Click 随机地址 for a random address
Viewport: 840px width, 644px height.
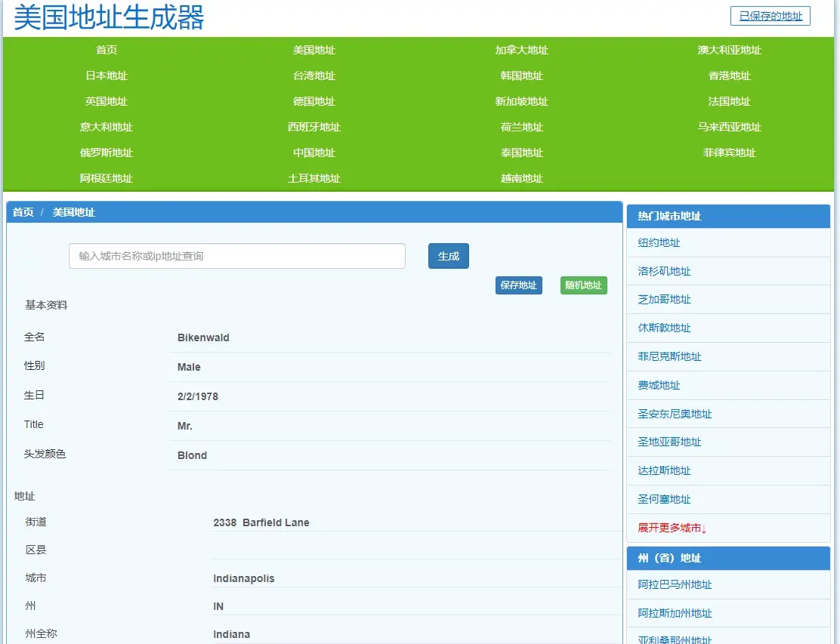(583, 285)
